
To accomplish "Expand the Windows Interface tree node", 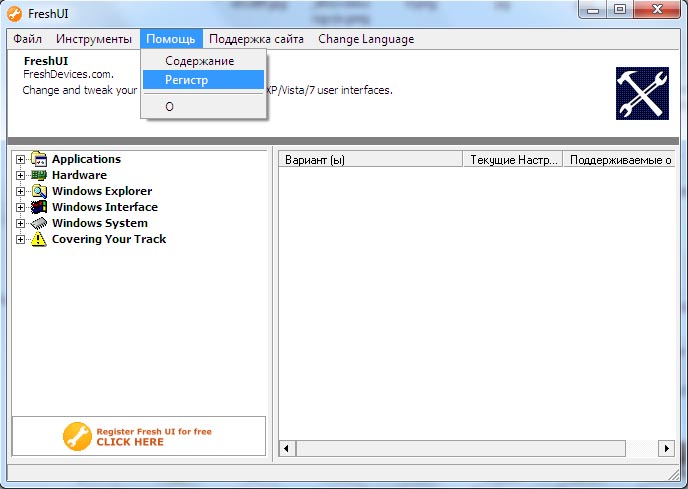I will [x=20, y=207].
